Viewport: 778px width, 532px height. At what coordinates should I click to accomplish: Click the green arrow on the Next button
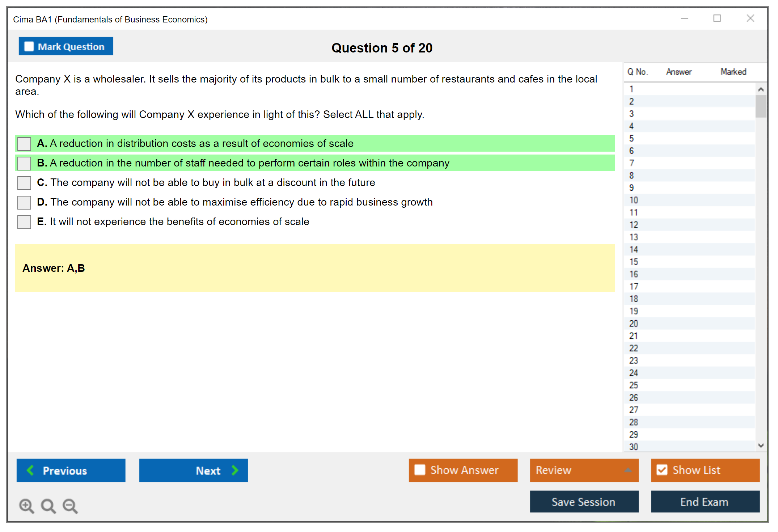coord(235,470)
